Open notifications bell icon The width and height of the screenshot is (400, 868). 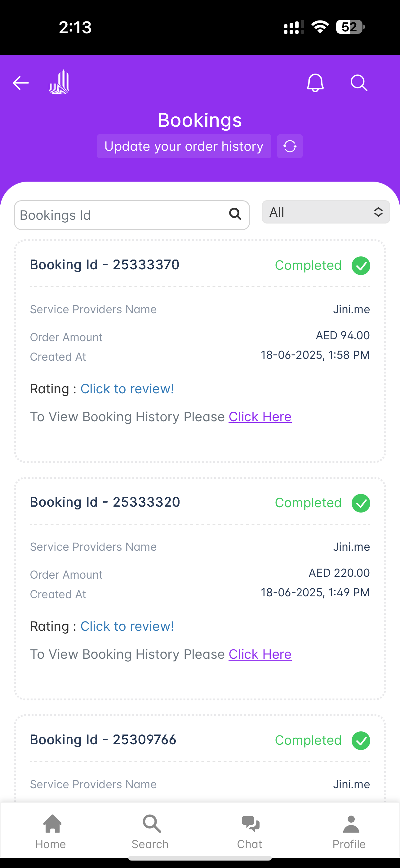[315, 83]
